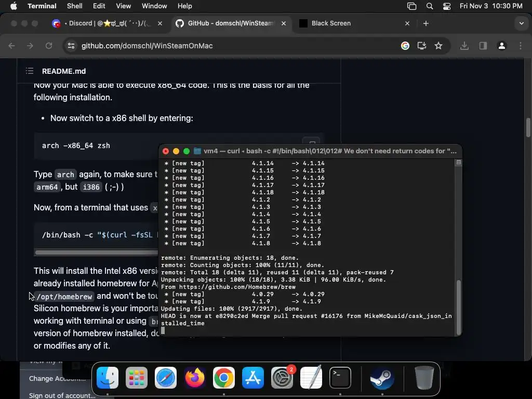532x399 pixels.
Task: Click the Google icon in the address bar
Action: pyautogui.click(x=405, y=46)
